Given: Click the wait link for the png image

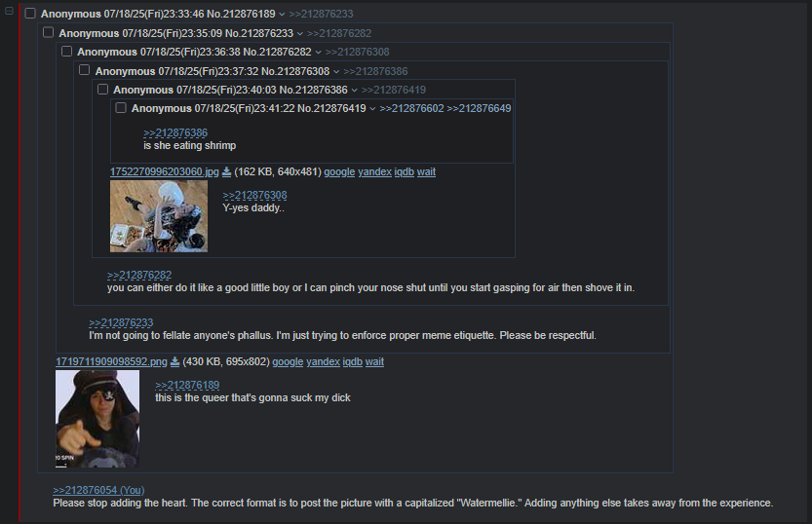Looking at the screenshot, I should pos(374,361).
